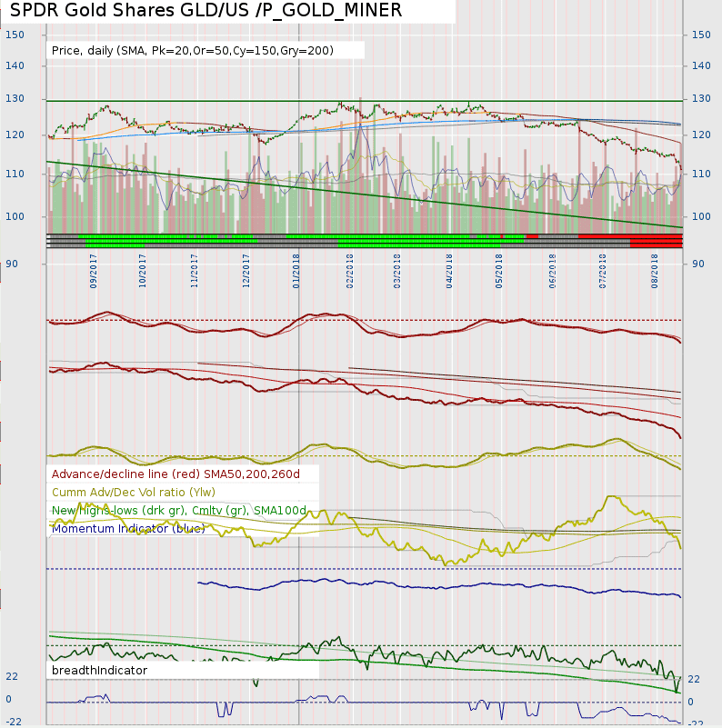The width and height of the screenshot is (722, 728).
Task: Select the Momentum Indicator legend label
Action: [x=128, y=528]
